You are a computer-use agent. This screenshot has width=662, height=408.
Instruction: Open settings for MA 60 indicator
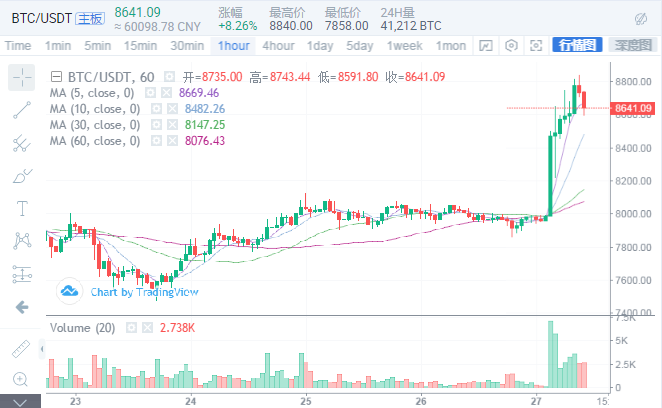[x=156, y=141]
